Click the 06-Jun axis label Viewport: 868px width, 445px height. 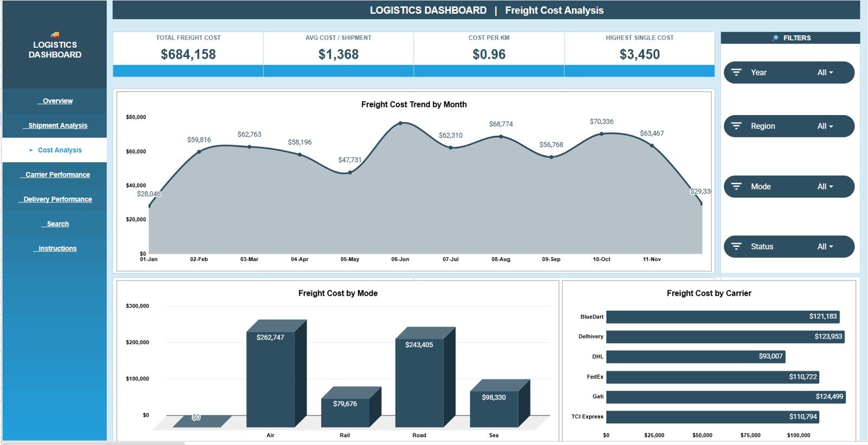400,259
